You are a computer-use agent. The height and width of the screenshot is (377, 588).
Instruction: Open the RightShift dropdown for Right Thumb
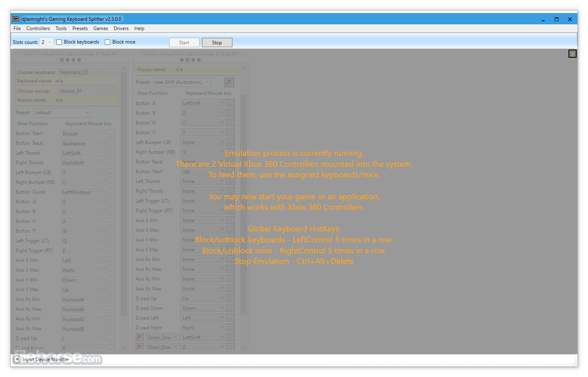pyautogui.click(x=83, y=163)
